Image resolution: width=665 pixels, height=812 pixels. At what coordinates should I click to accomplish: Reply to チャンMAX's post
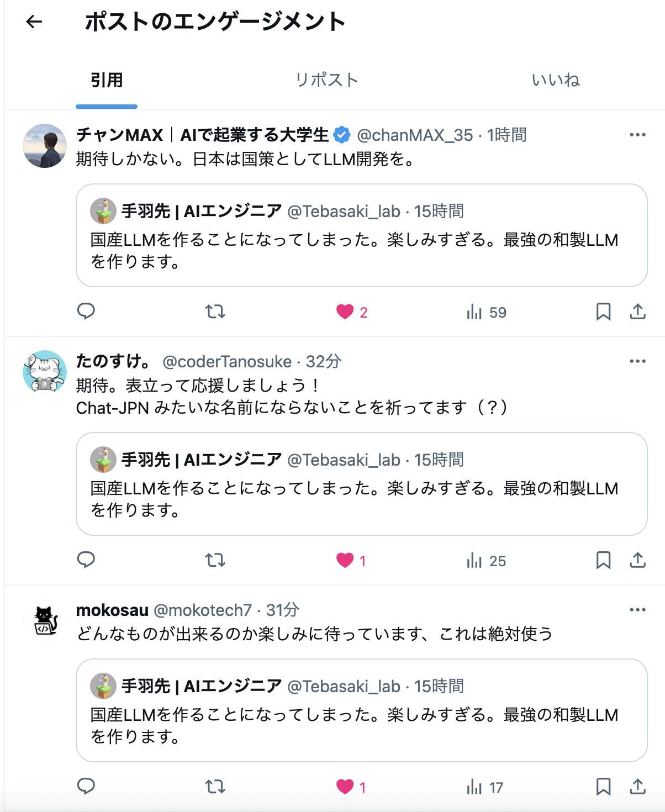point(86,312)
